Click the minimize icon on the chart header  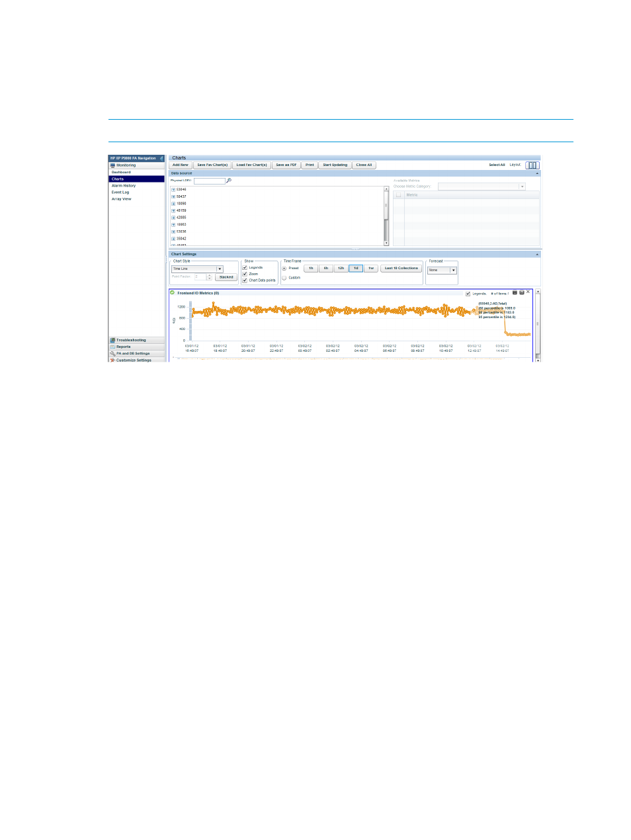pyautogui.click(x=515, y=292)
